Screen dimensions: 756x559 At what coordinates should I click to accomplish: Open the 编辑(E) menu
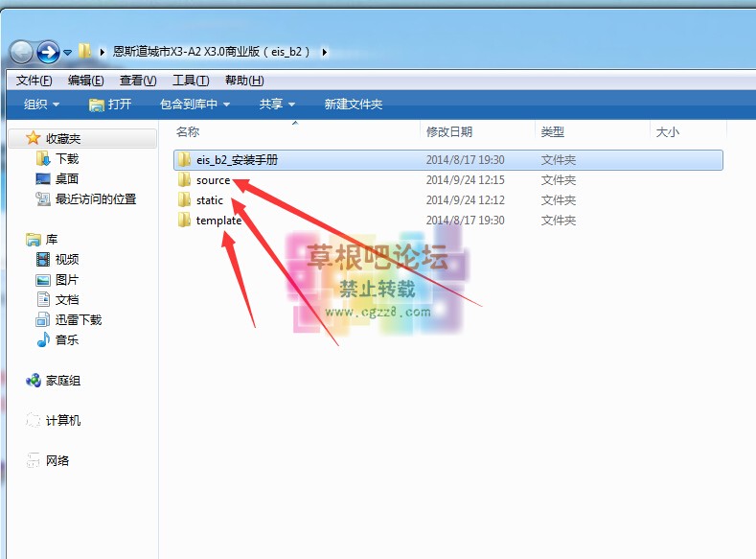pyautogui.click(x=86, y=81)
